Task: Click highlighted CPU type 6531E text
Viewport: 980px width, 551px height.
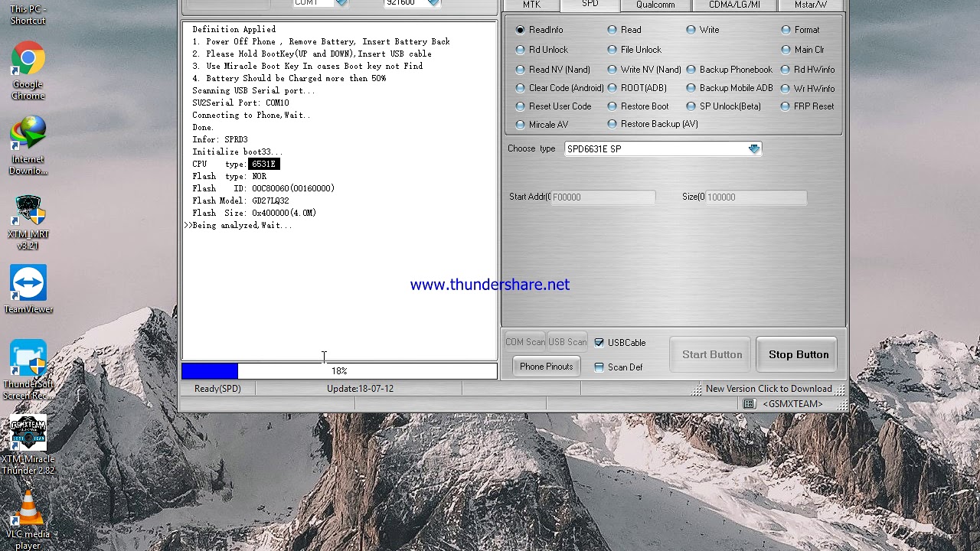Action: (x=263, y=164)
